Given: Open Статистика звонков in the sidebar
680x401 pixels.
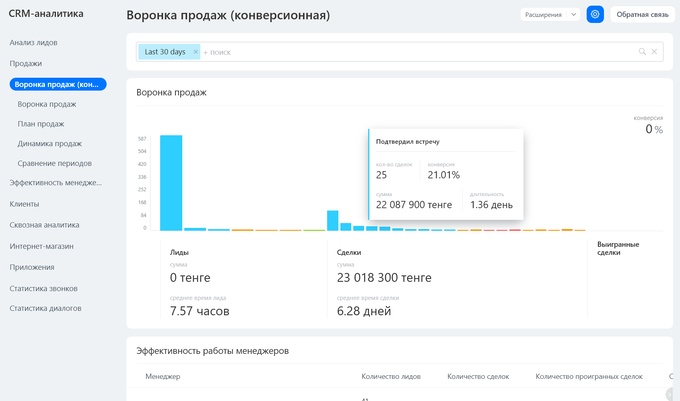Looking at the screenshot, I should pos(43,288).
